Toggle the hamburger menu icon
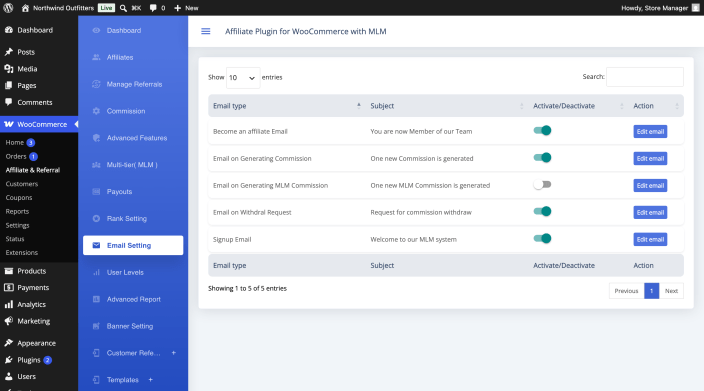Screen dimensions: 704x391 point(206,31)
